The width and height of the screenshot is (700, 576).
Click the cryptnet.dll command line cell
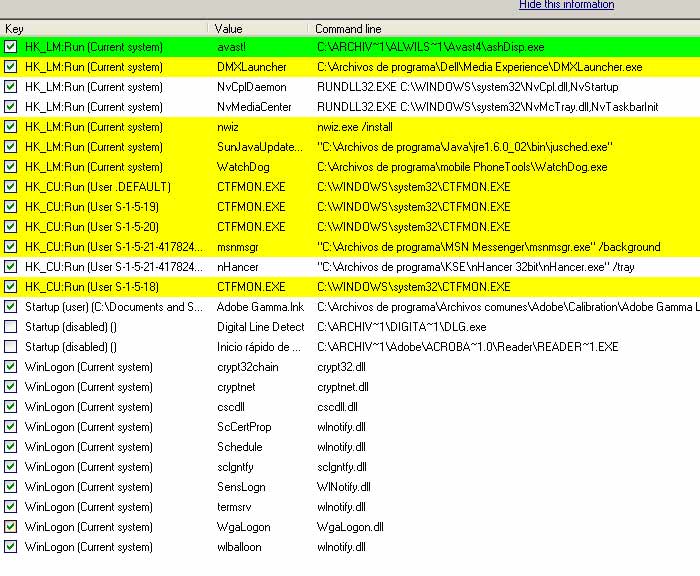pos(343,387)
